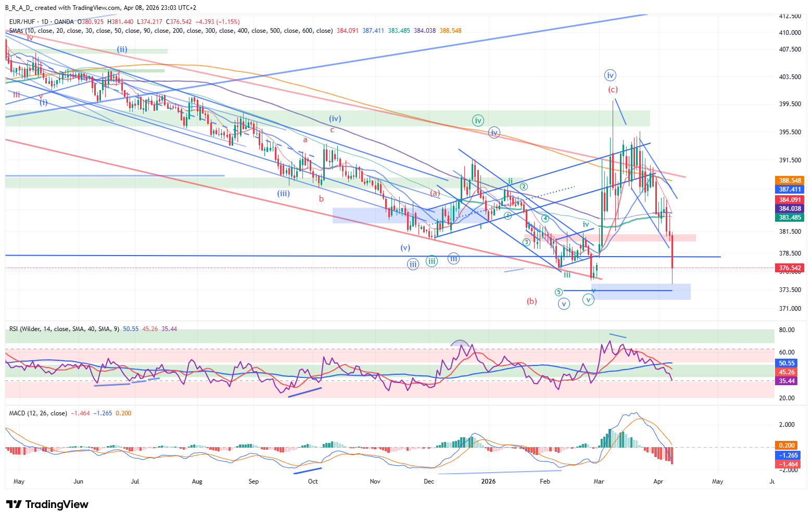This screenshot has height=520, width=812.
Task: Click the red 376.542 current price label
Action: click(789, 268)
